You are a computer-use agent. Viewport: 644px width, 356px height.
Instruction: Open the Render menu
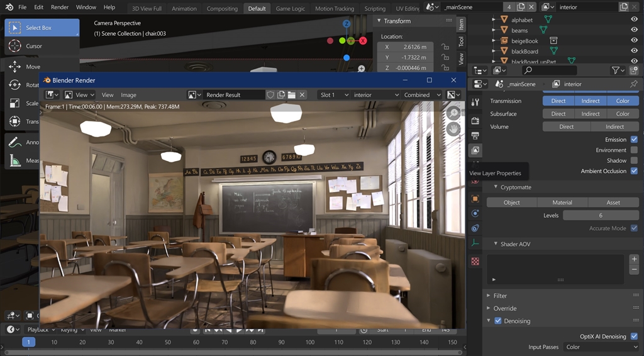[60, 8]
